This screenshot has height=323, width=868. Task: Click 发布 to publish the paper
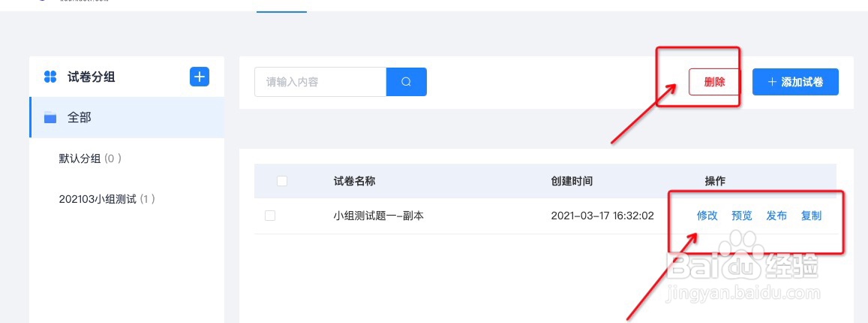click(x=776, y=216)
